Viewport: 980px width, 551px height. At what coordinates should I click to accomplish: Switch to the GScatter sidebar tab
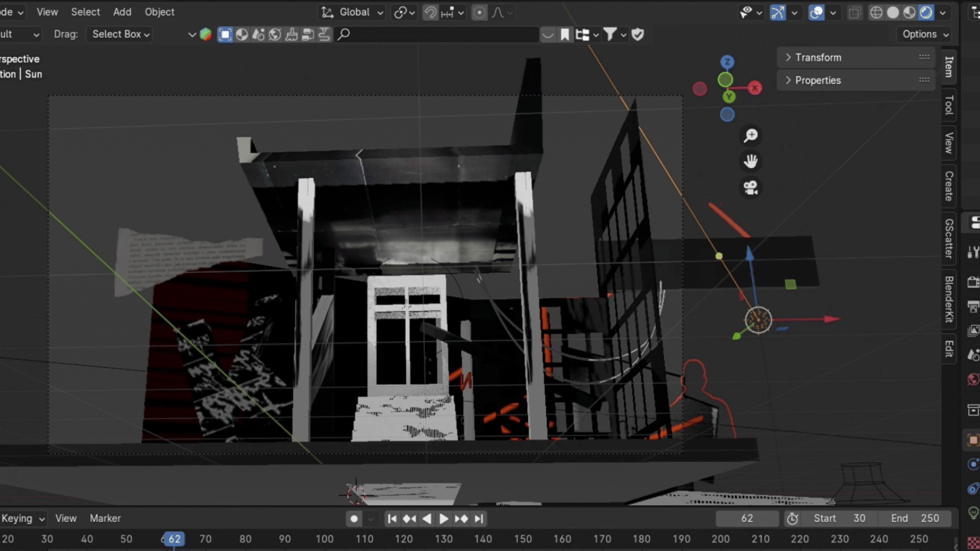pyautogui.click(x=949, y=239)
